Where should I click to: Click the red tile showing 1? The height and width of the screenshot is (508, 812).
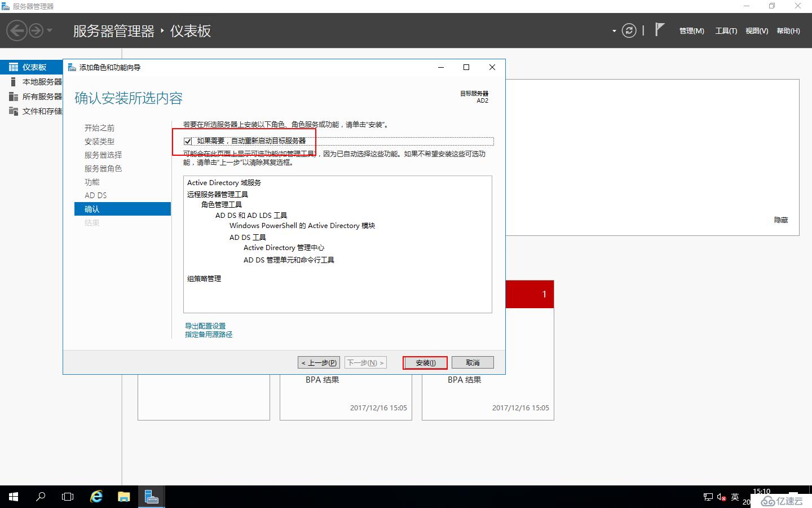[x=529, y=294]
